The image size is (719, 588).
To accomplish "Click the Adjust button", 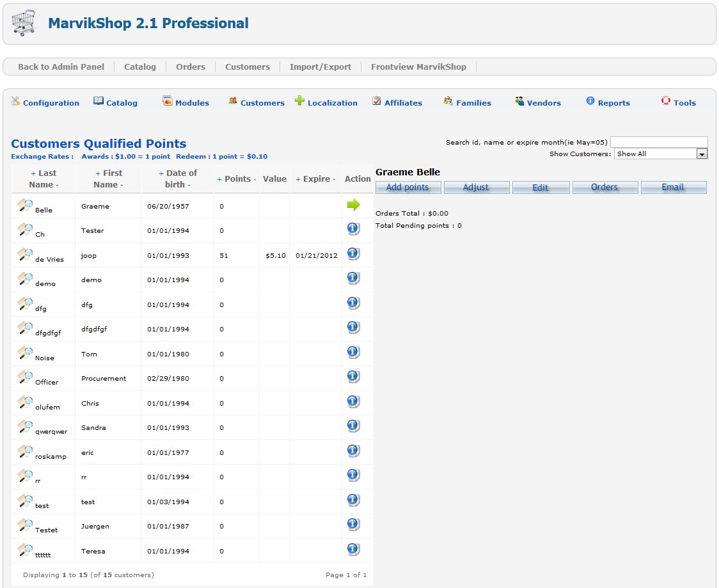I will 477,187.
